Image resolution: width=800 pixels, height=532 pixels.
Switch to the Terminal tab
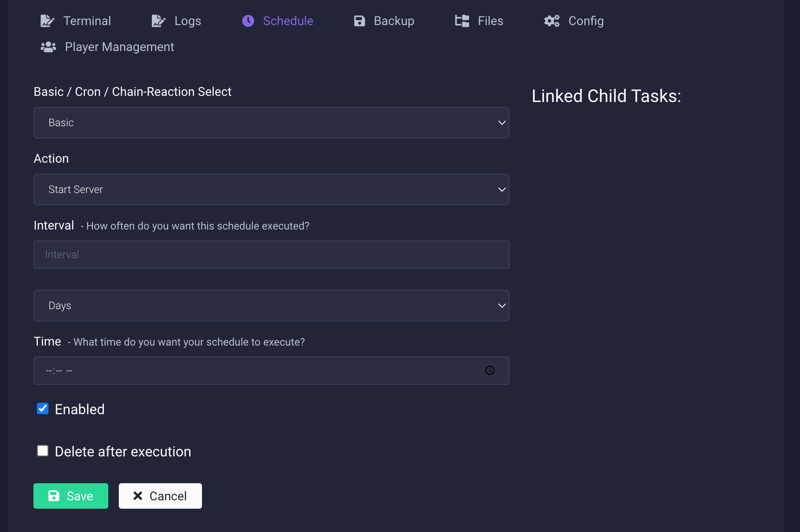pyautogui.click(x=87, y=21)
